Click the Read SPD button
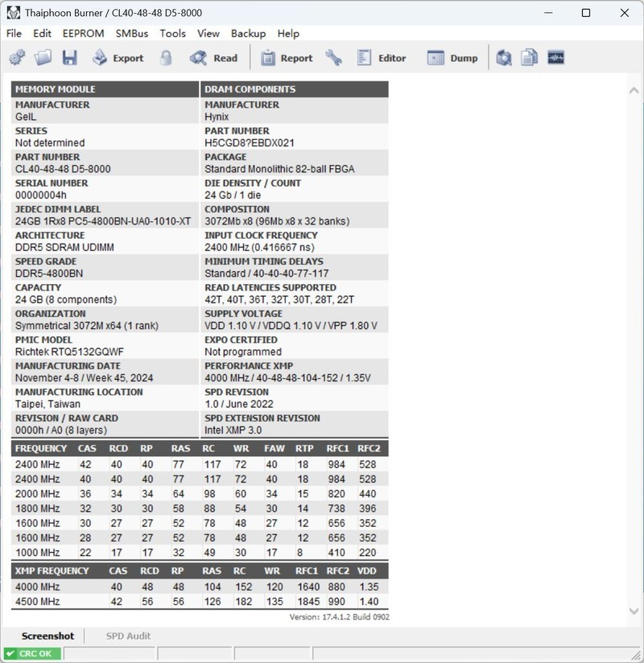644x663 pixels. click(x=213, y=58)
